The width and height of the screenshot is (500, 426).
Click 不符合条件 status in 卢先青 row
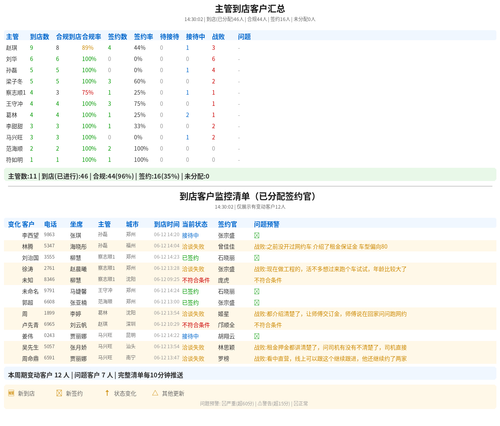pyautogui.click(x=196, y=325)
